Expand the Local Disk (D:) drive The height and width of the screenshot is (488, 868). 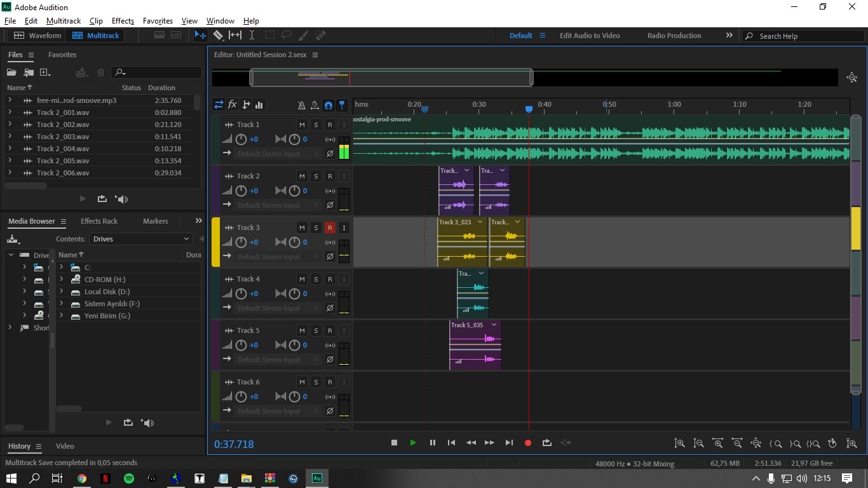[61, 292]
